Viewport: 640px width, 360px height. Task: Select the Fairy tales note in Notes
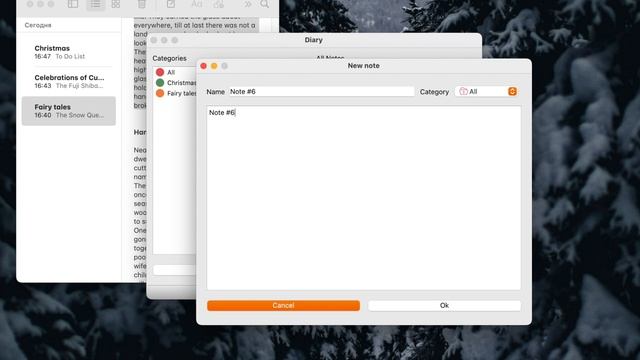pyautogui.click(x=69, y=111)
